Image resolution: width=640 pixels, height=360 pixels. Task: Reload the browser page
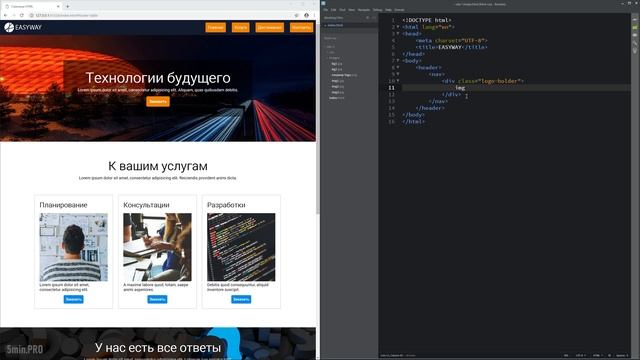[x=22, y=15]
